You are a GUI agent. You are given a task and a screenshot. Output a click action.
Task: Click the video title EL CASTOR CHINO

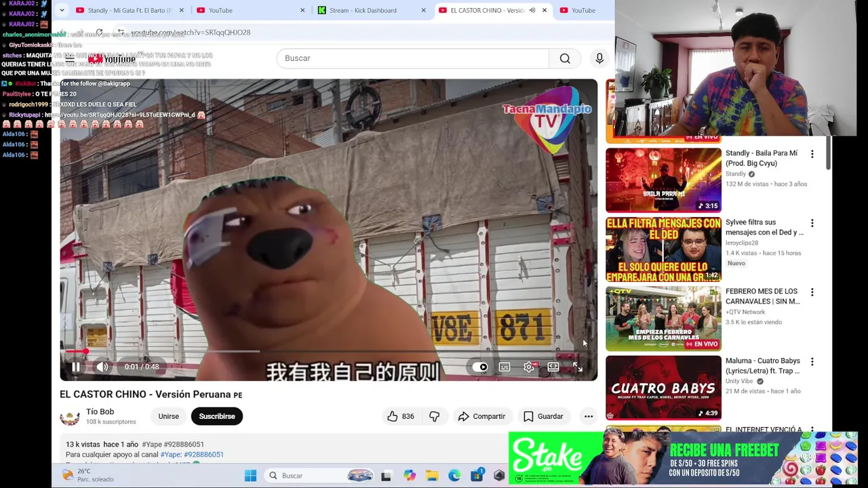click(x=151, y=394)
